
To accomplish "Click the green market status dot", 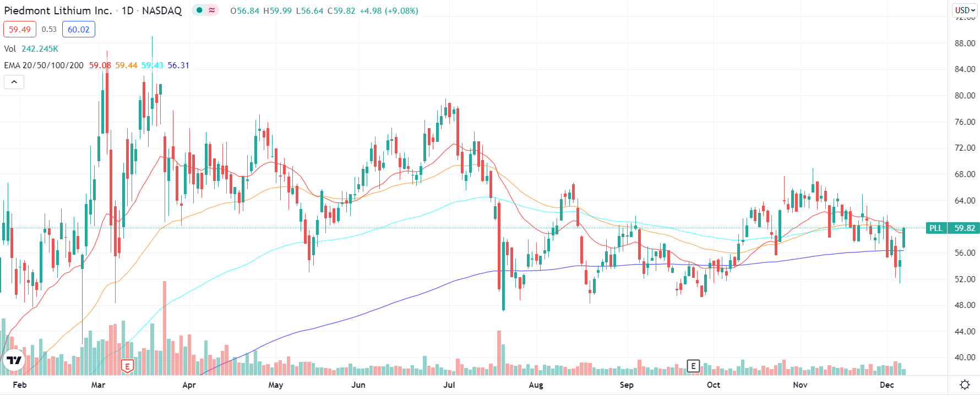I will [x=199, y=10].
